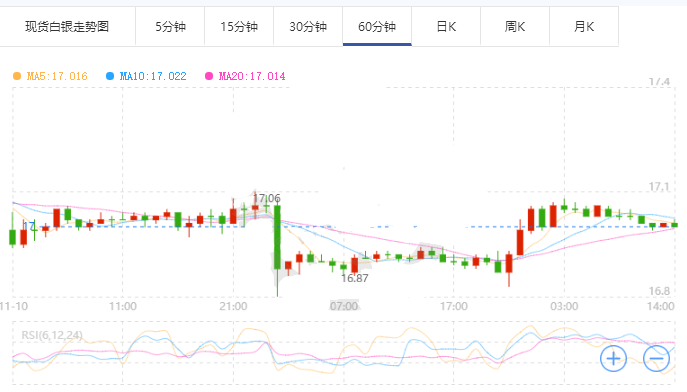Image resolution: width=687 pixels, height=392 pixels.
Task: Click the 16.8 price axis label
Action: [x=659, y=291]
